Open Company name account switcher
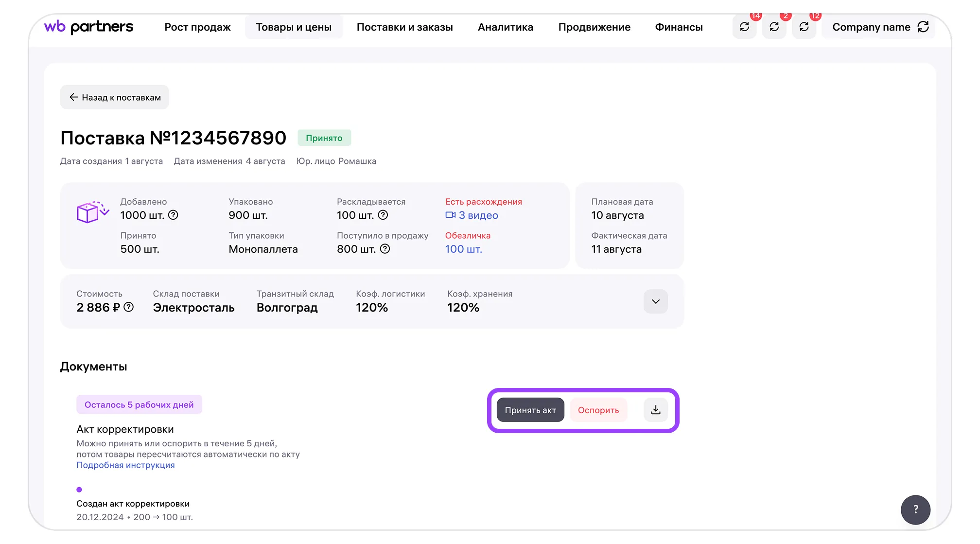 coord(879,27)
